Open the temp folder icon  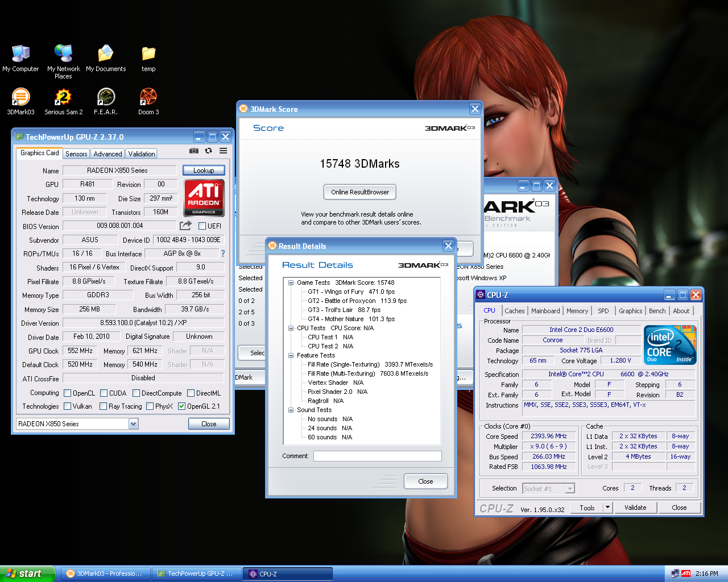point(148,59)
